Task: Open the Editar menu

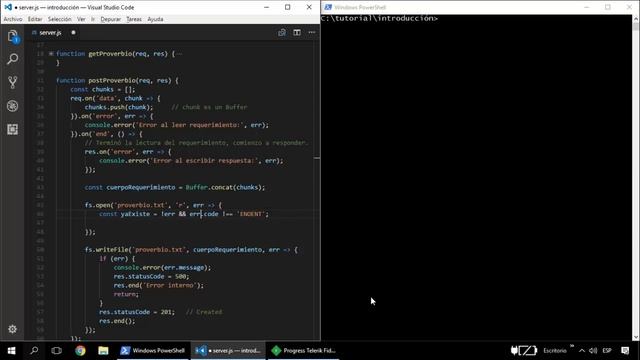Action: pos(35,19)
